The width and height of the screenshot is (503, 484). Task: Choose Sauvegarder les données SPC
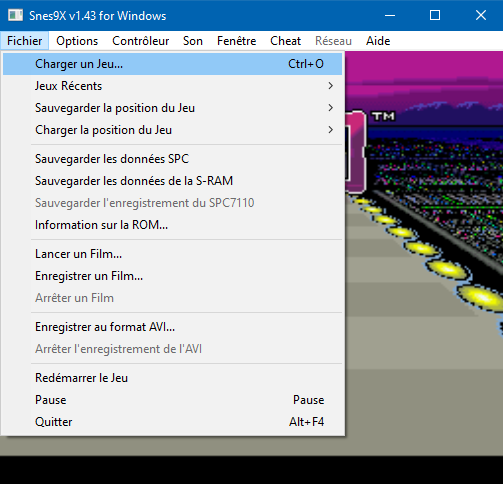tap(172, 159)
